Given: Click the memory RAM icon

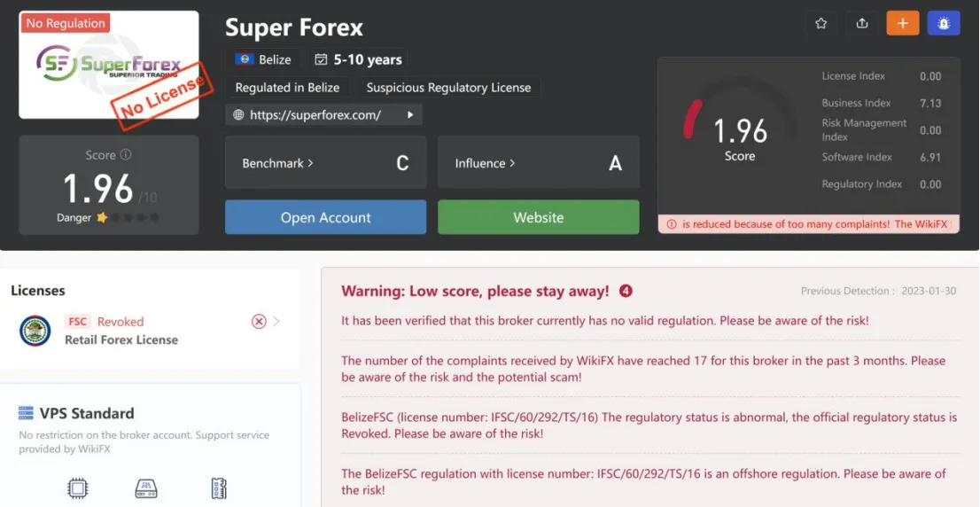Looking at the screenshot, I should pos(219,488).
